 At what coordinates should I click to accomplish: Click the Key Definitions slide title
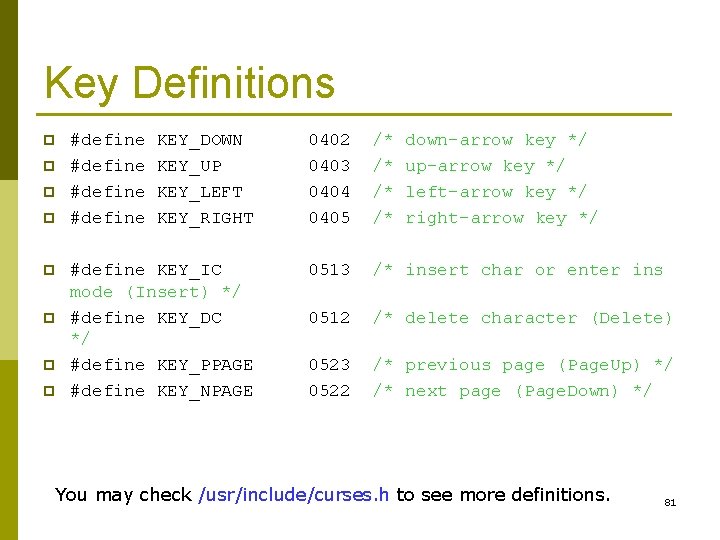click(x=190, y=83)
